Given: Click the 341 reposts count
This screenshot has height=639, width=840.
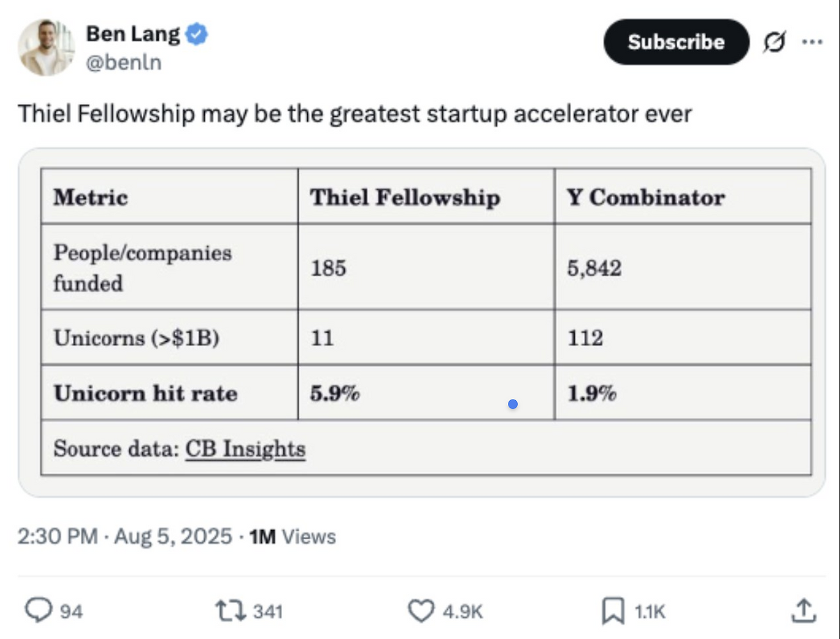Looking at the screenshot, I should pos(268,611).
